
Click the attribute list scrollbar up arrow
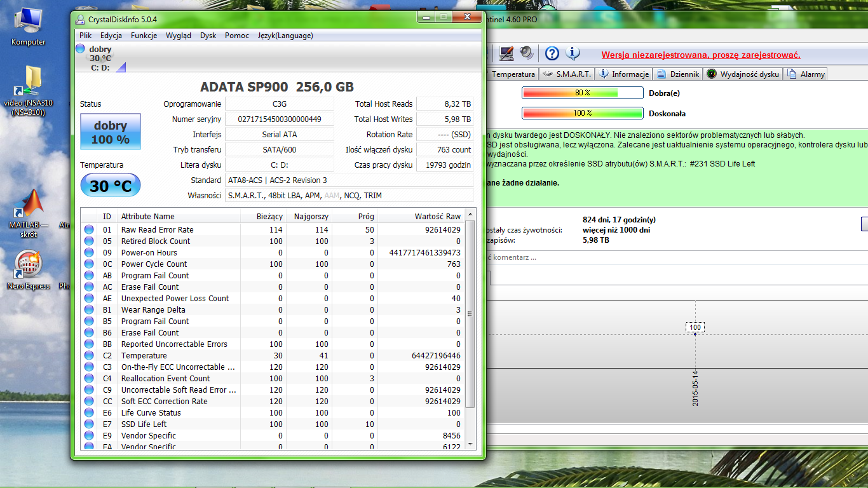click(470, 213)
